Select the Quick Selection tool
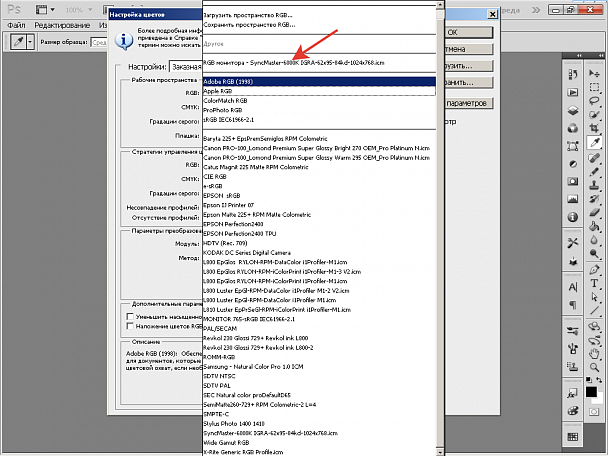 (594, 114)
